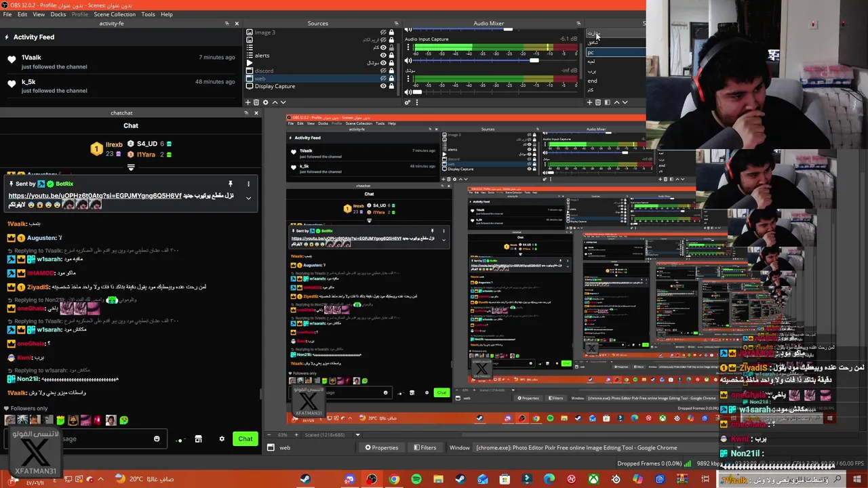
Task: Open the View menu
Action: point(39,14)
